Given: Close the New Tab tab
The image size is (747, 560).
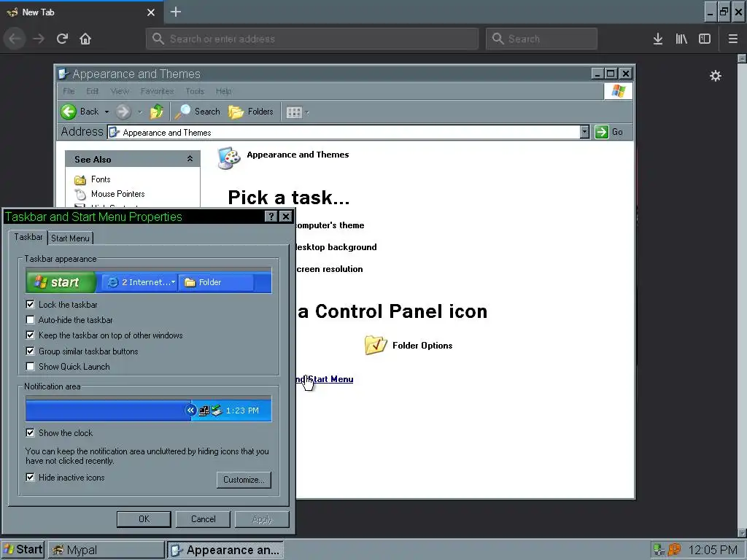Looking at the screenshot, I should pyautogui.click(x=151, y=12).
